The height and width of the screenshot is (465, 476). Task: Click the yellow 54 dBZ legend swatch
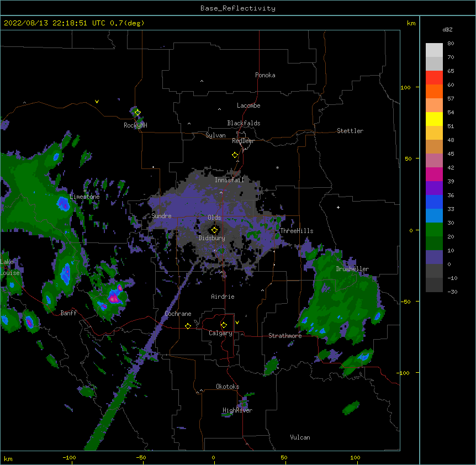[x=434, y=119]
